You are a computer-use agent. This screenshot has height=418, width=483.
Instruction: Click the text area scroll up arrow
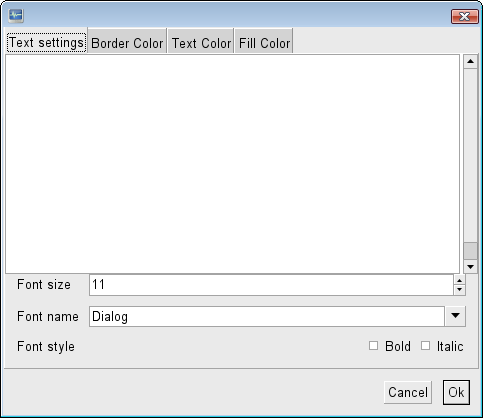pos(470,61)
